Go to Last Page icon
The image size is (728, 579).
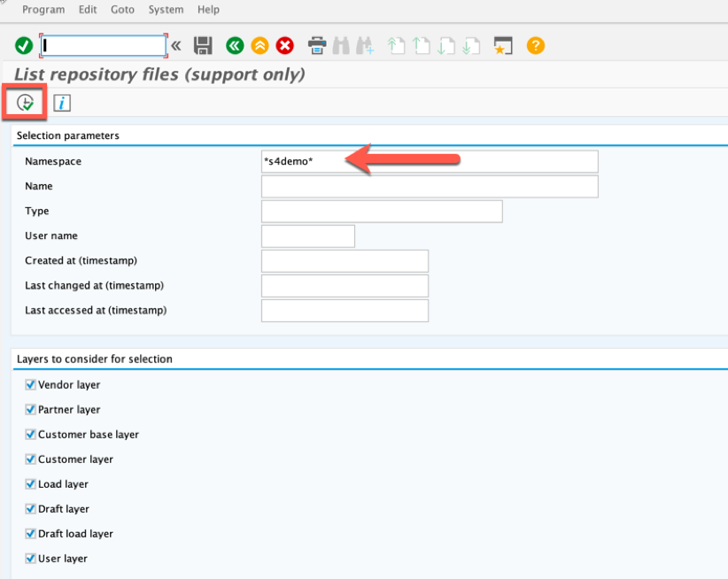tap(471, 46)
